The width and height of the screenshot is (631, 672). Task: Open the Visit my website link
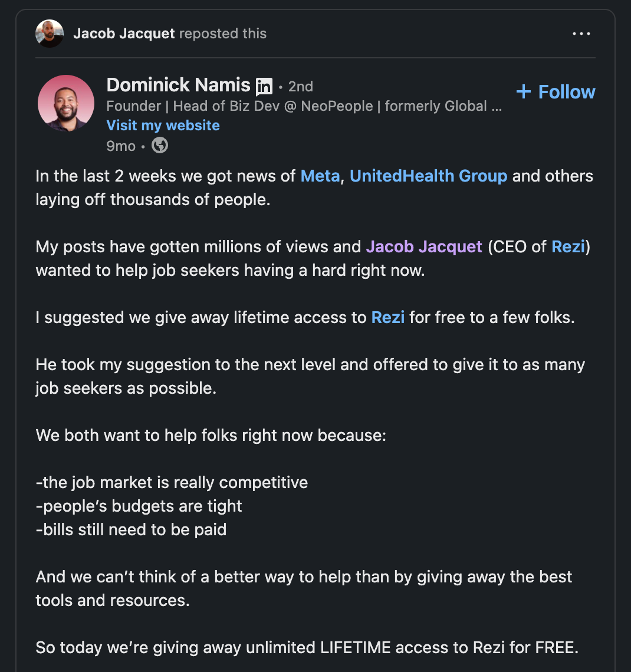point(163,125)
